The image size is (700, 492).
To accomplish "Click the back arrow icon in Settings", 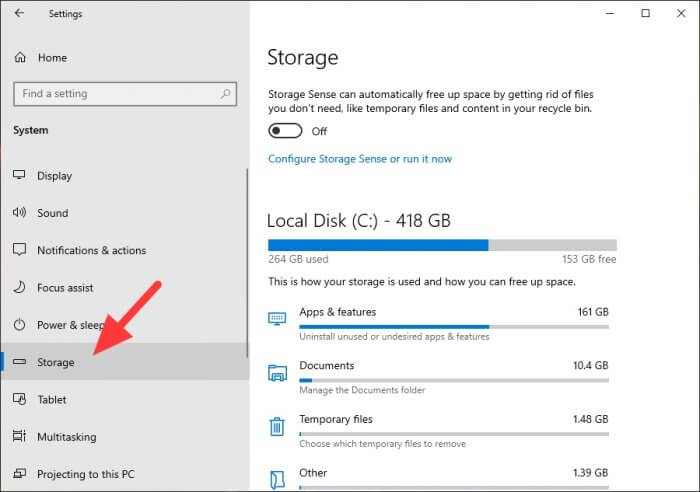I will point(19,13).
